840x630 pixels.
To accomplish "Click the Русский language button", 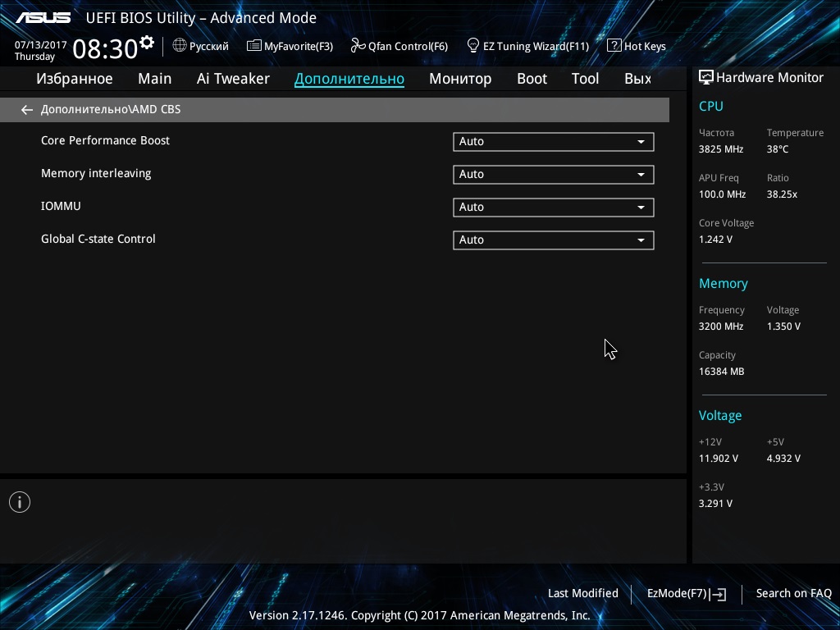I will [x=201, y=46].
